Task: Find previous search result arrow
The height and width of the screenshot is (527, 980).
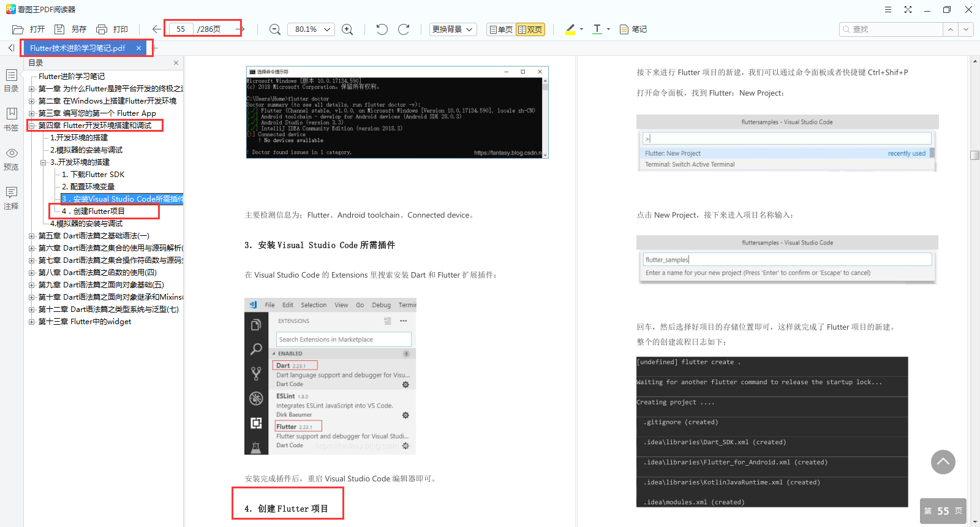Action: pos(950,29)
